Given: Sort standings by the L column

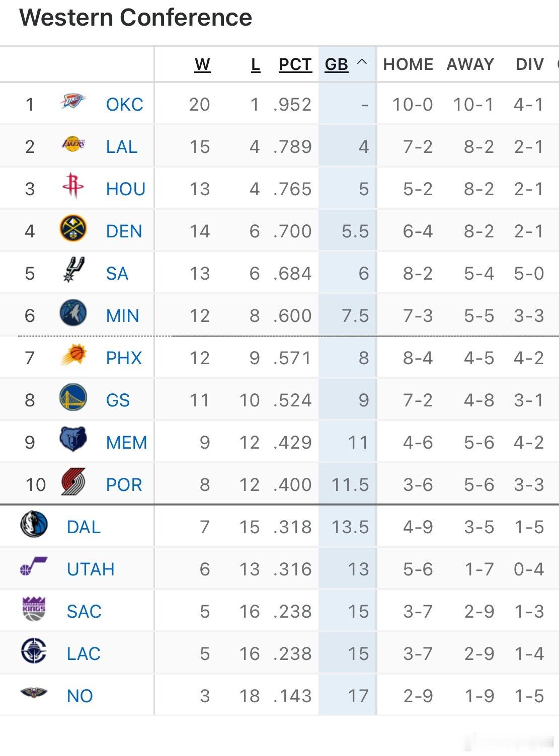Looking at the screenshot, I should [255, 64].
